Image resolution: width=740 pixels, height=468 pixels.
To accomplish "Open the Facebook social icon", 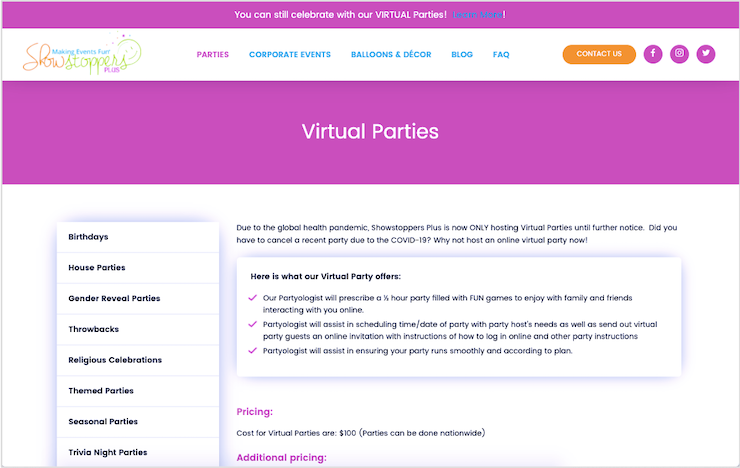I will (653, 54).
